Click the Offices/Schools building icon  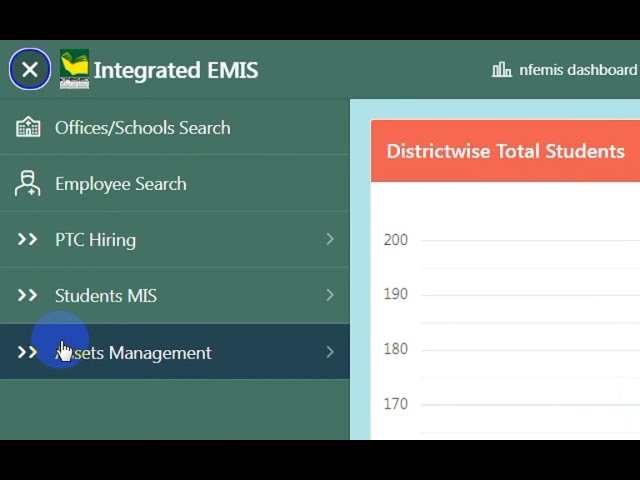pyautogui.click(x=28, y=127)
